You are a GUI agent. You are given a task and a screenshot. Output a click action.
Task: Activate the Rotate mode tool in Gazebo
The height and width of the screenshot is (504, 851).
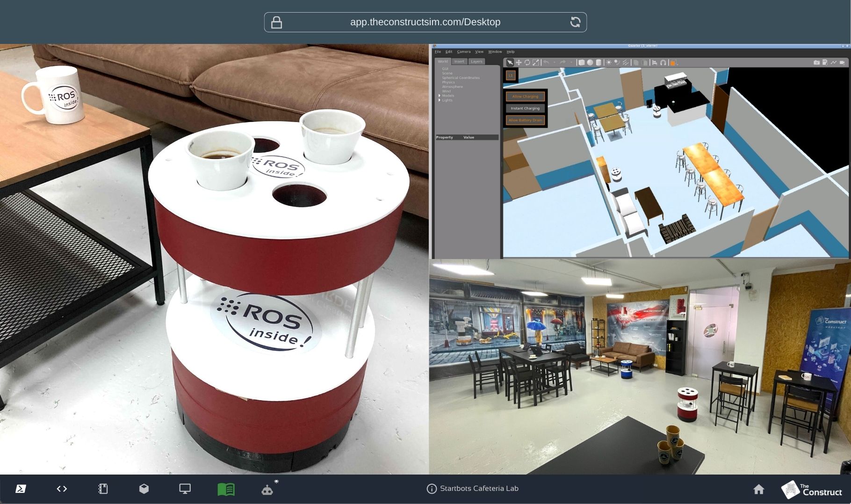point(527,62)
